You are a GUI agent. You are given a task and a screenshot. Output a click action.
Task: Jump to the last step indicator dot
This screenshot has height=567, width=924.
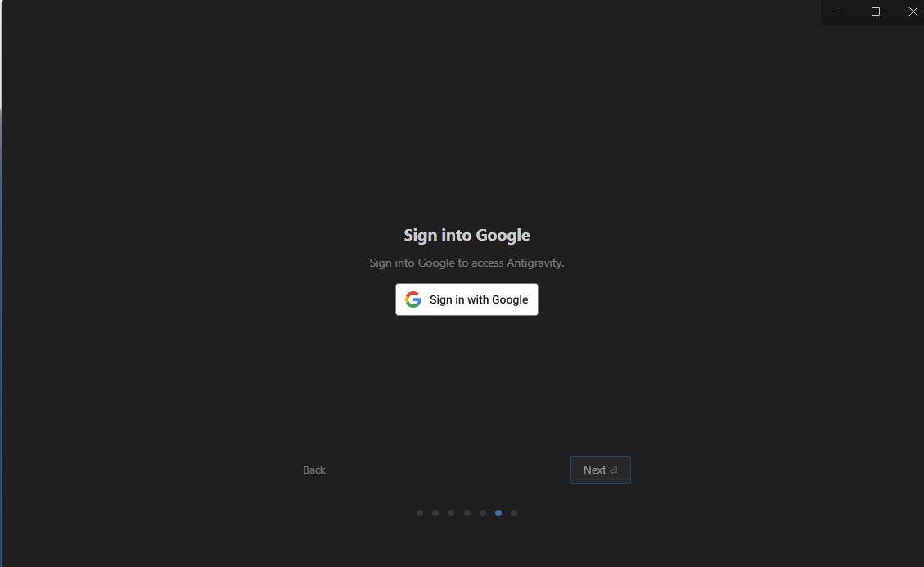click(x=514, y=513)
